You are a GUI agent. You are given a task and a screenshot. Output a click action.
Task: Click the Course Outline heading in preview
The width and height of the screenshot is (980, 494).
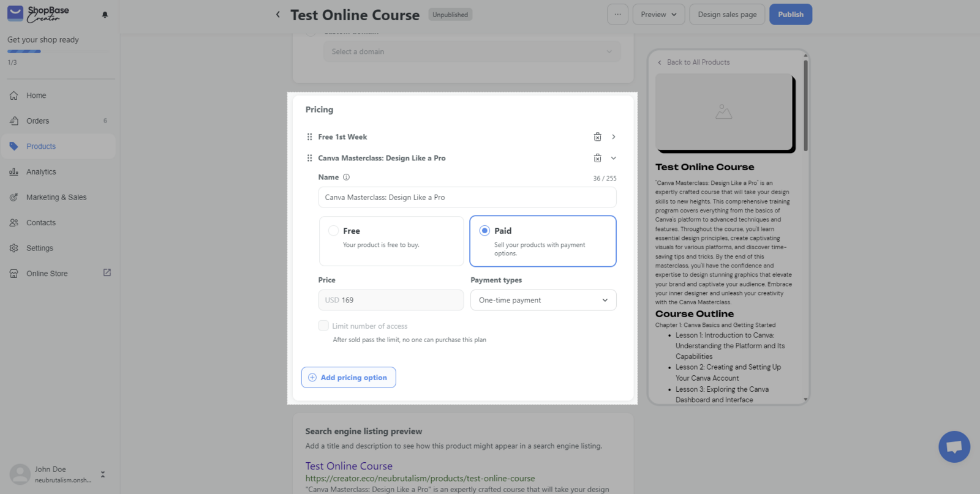click(695, 314)
